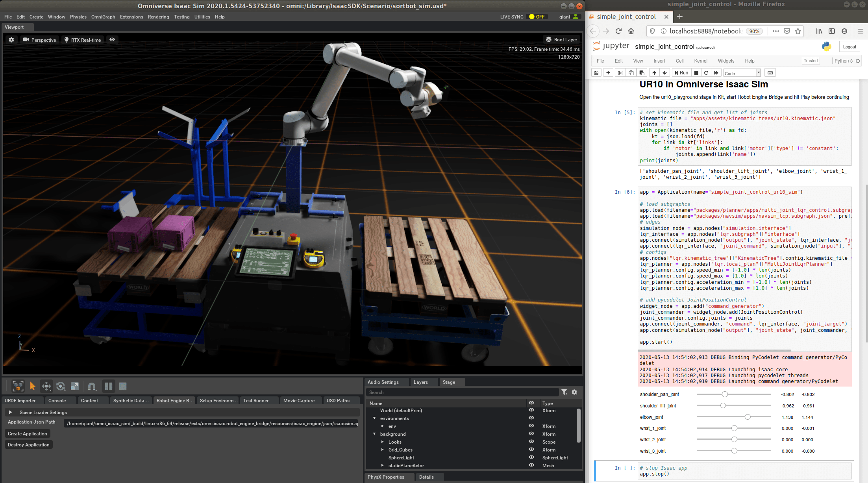Restart the kernel in Jupyter toolbar
868x483 pixels.
point(706,72)
